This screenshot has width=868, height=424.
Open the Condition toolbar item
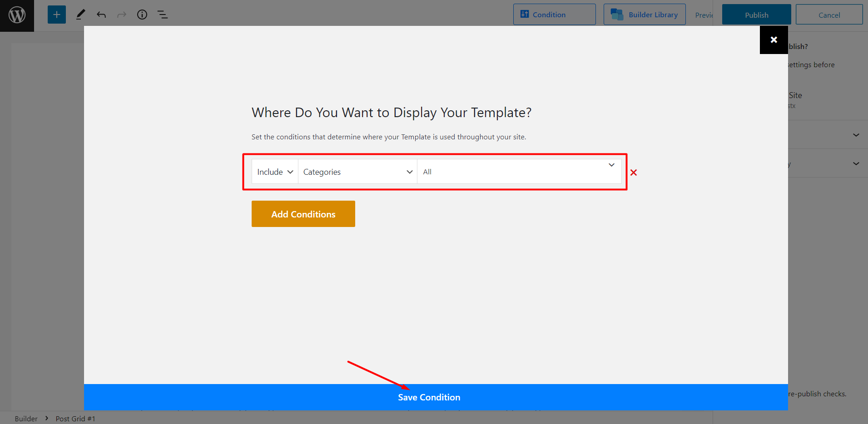(554, 14)
